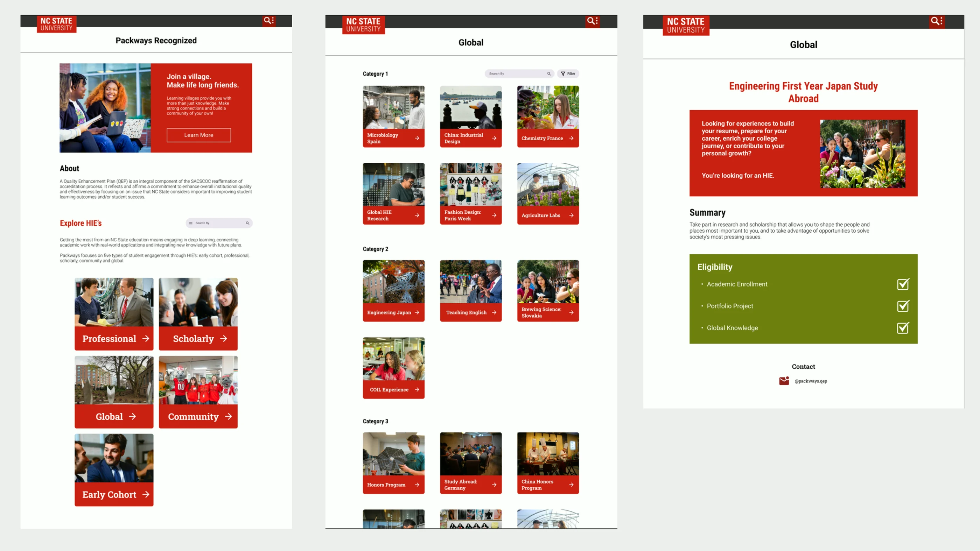This screenshot has height=551, width=980.
Task: Open the Engineering Japan card
Action: [x=393, y=291]
